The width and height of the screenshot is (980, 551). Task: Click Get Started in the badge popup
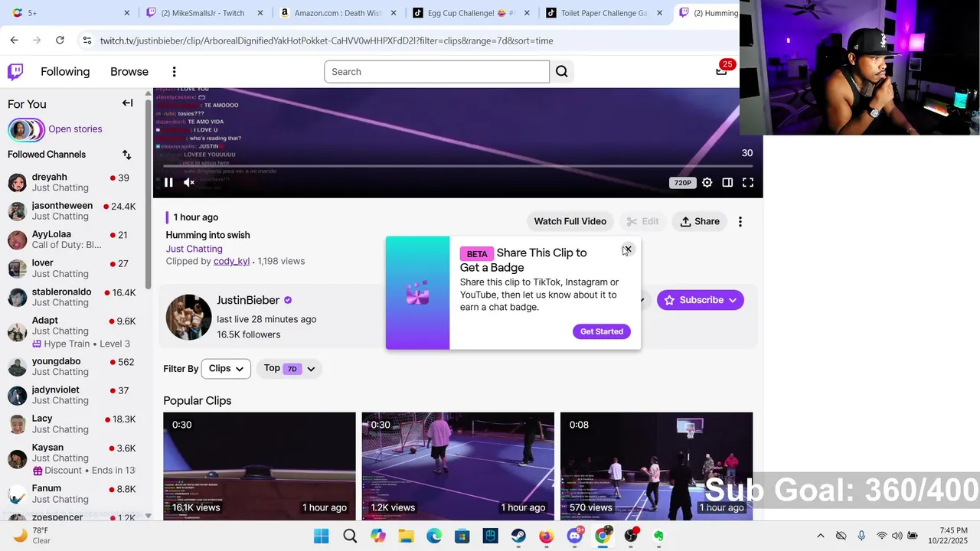click(x=602, y=331)
